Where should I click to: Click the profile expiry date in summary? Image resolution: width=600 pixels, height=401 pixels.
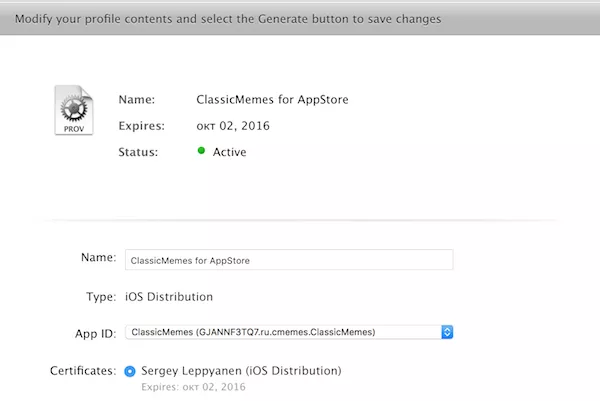[233, 126]
